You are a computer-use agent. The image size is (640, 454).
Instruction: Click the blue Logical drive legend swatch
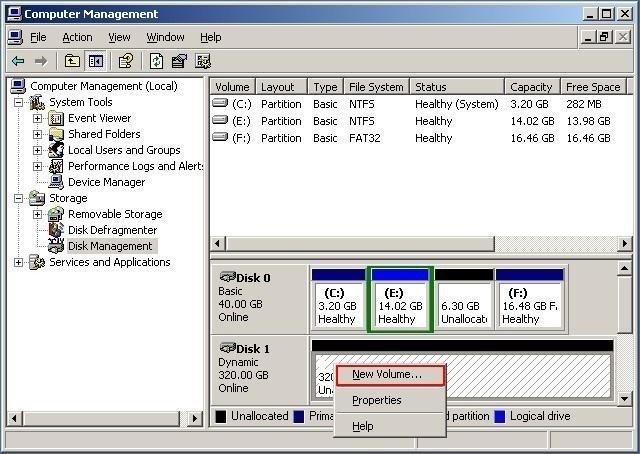tap(500, 416)
